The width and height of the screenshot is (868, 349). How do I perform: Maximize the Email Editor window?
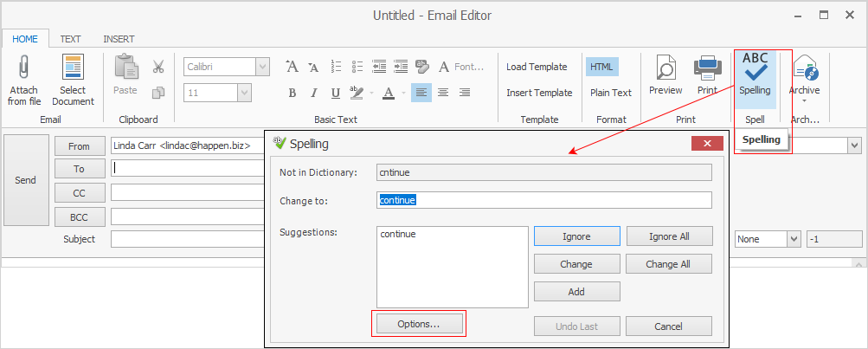[824, 15]
